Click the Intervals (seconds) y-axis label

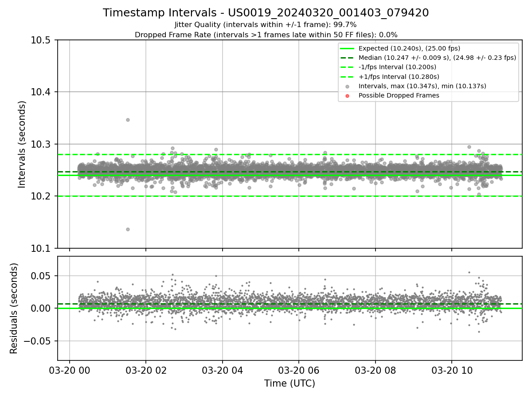pyautogui.click(x=22, y=144)
